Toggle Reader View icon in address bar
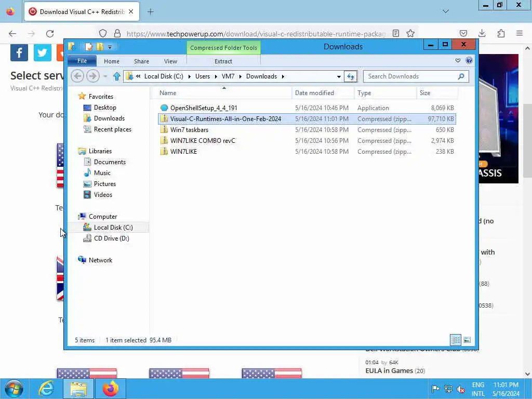 [x=395, y=33]
